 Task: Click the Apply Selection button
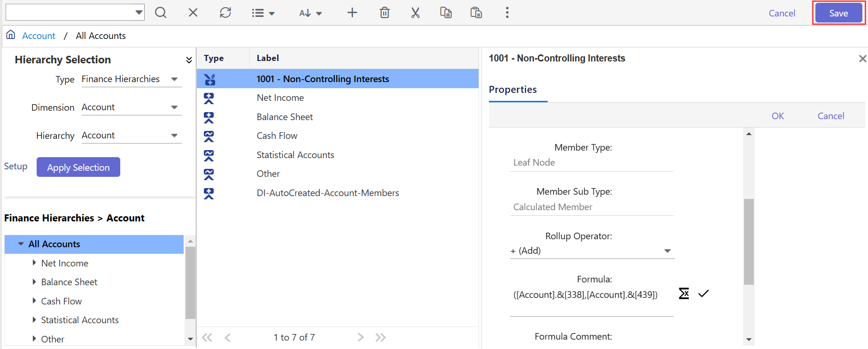point(78,167)
